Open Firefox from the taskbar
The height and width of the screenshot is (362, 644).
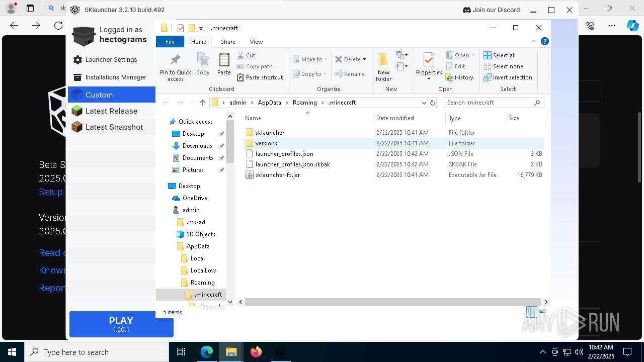[256, 352]
